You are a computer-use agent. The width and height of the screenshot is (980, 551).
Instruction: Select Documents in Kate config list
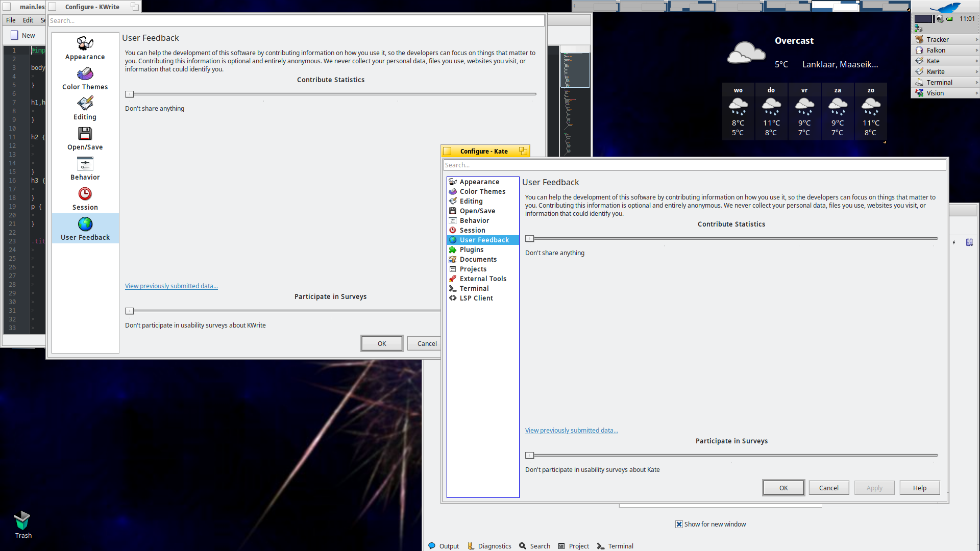click(x=483, y=259)
